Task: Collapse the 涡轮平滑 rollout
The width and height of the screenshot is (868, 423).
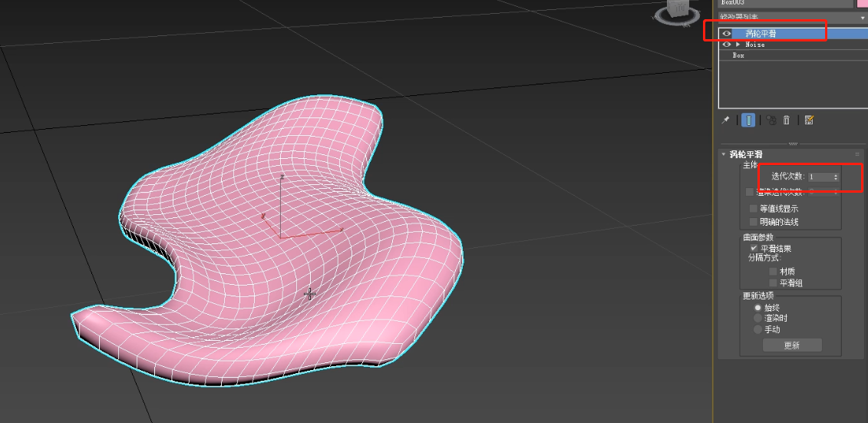Action: 724,154
